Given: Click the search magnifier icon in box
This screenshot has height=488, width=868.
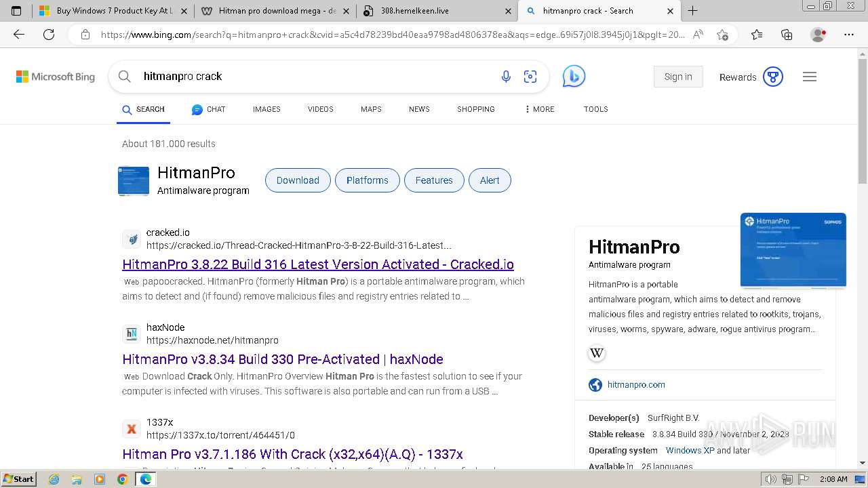Looking at the screenshot, I should [x=125, y=77].
